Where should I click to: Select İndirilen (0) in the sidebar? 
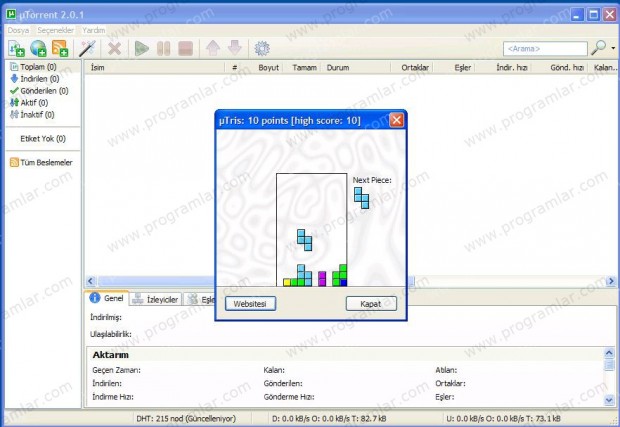pyautogui.click(x=38, y=78)
